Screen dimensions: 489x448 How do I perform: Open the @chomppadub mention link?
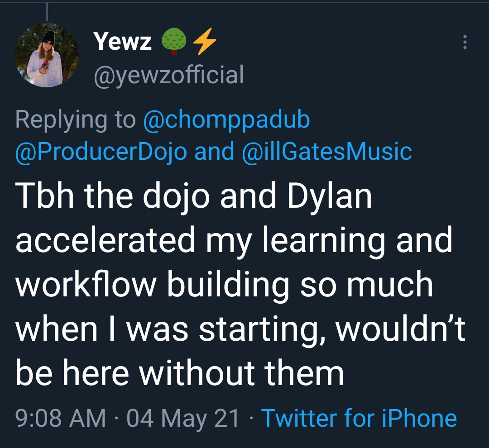pyautogui.click(x=226, y=119)
